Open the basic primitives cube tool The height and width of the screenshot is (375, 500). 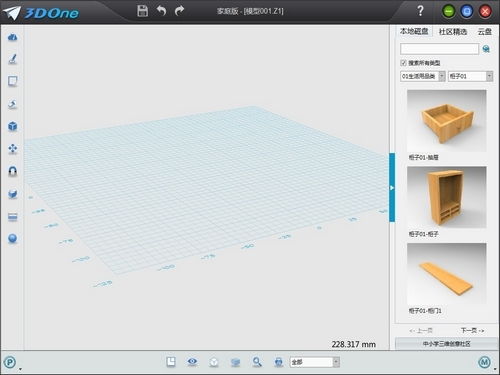[x=13, y=126]
